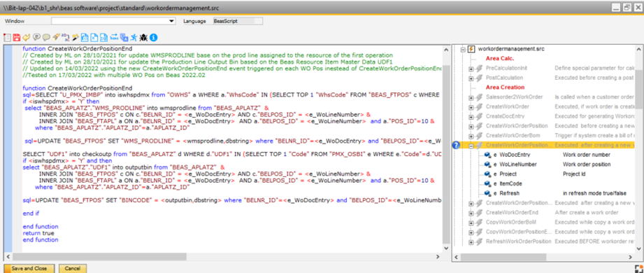Click the cube icon beside Project
Image resolution: width=644 pixels, height=273 pixels.
[x=488, y=174]
